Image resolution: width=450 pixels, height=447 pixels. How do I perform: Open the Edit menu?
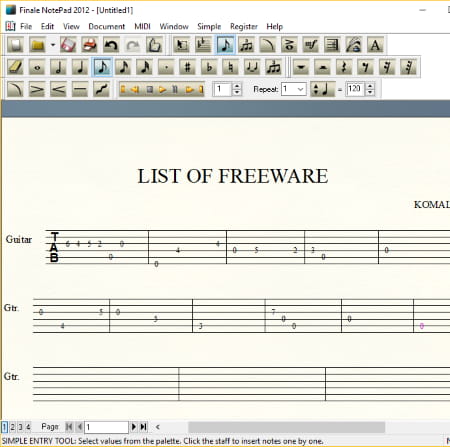[47, 26]
